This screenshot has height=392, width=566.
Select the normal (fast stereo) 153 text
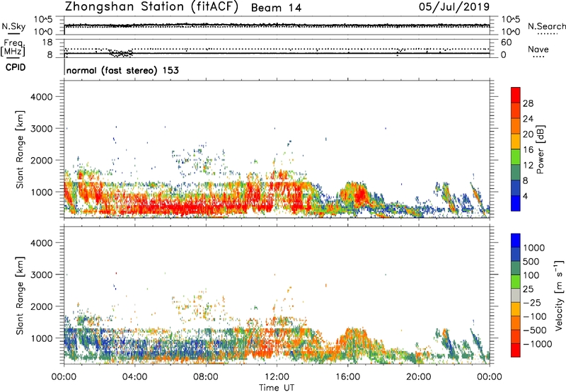(x=122, y=71)
